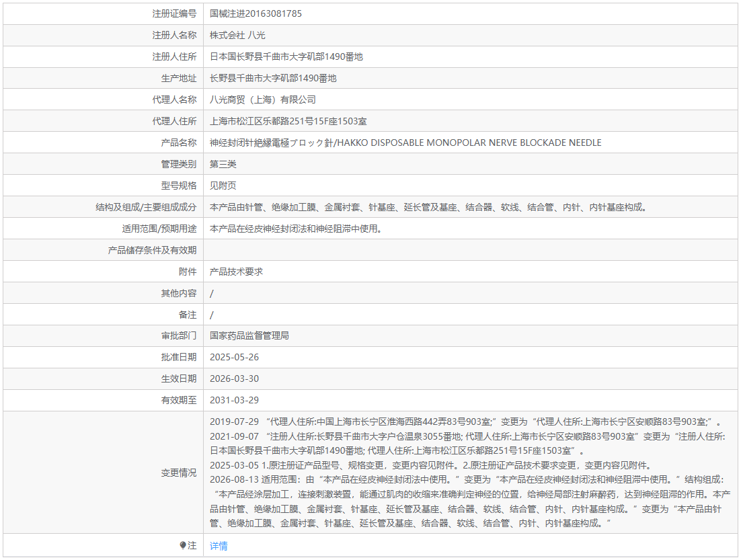This screenshot has height=560, width=743.
Task: Click the 产品储存条件及有效期 label
Action: tap(152, 250)
